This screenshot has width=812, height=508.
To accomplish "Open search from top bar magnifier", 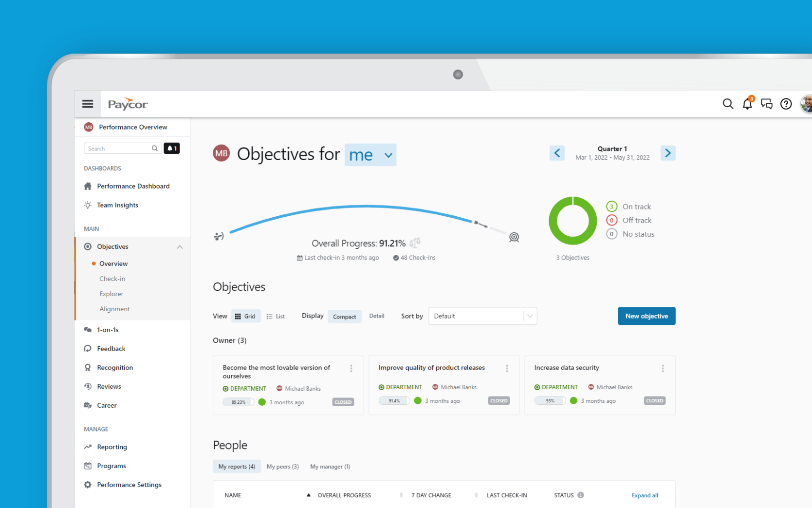I will [728, 104].
